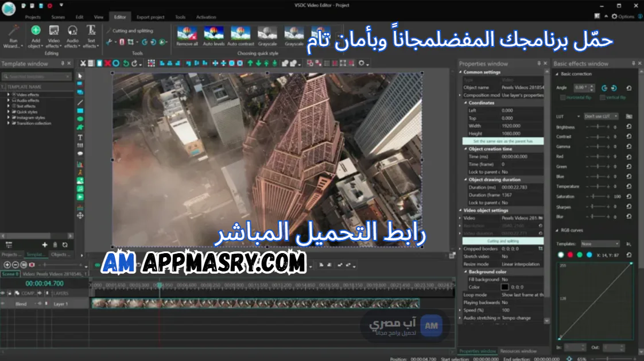Viewport: 644px width, 361px height.
Task: Click Set the same size as the parent has
Action: [x=503, y=141]
